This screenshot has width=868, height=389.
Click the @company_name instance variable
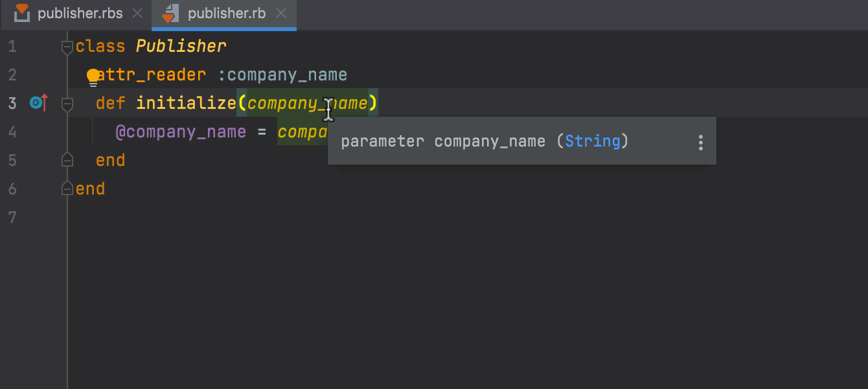point(181,132)
